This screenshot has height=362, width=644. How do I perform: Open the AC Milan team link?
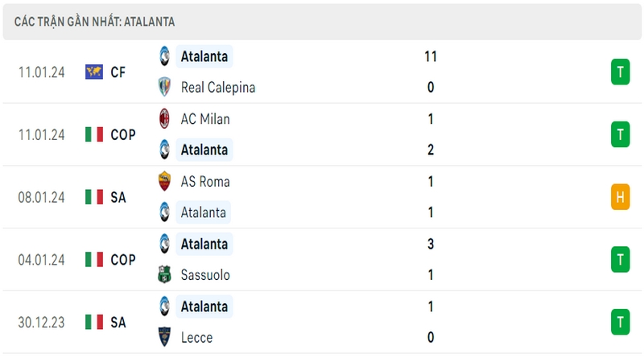click(x=205, y=119)
